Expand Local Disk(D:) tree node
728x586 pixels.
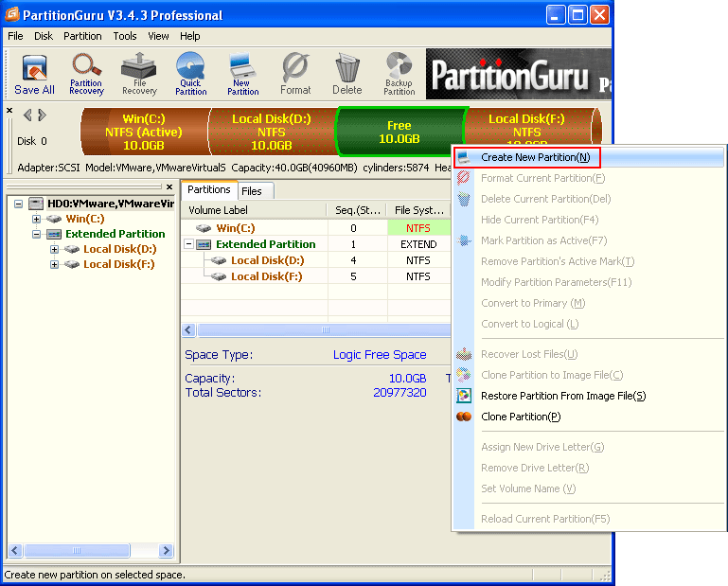(54, 249)
